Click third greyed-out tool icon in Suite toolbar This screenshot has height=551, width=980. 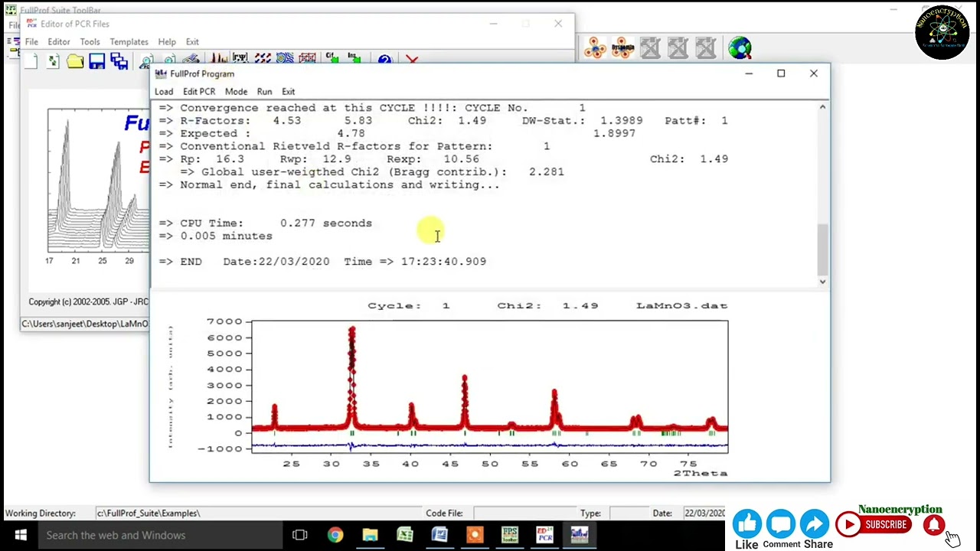(x=705, y=48)
